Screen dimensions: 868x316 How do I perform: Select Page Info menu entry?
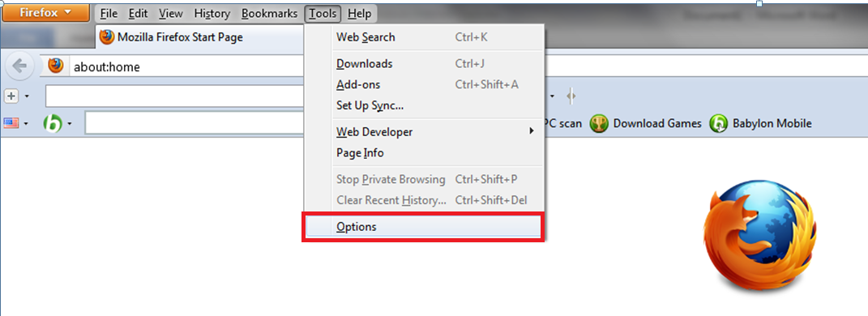425,153
